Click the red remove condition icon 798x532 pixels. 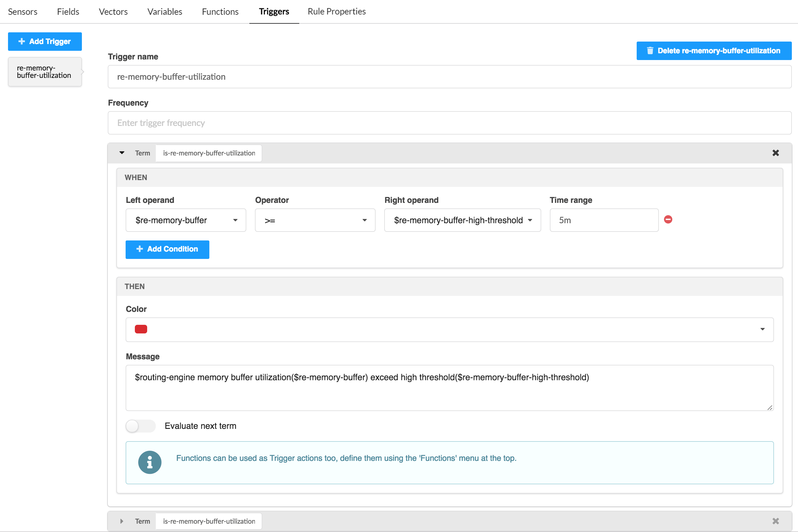[x=668, y=220]
